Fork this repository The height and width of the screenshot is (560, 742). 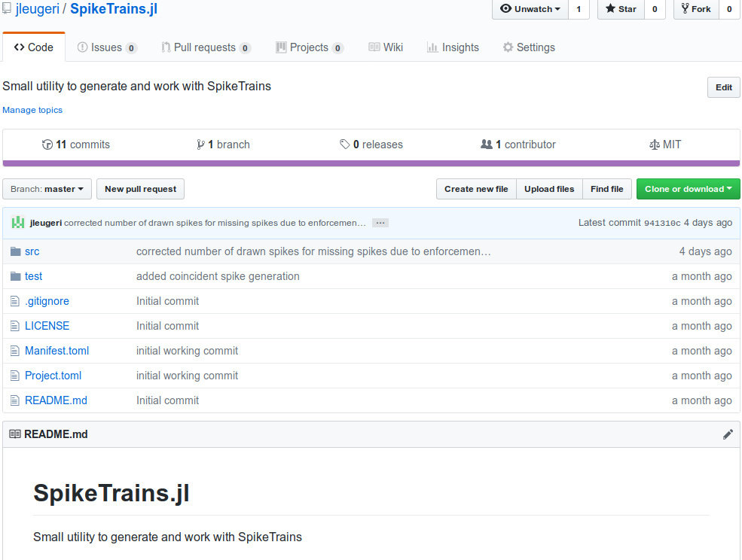(x=696, y=9)
